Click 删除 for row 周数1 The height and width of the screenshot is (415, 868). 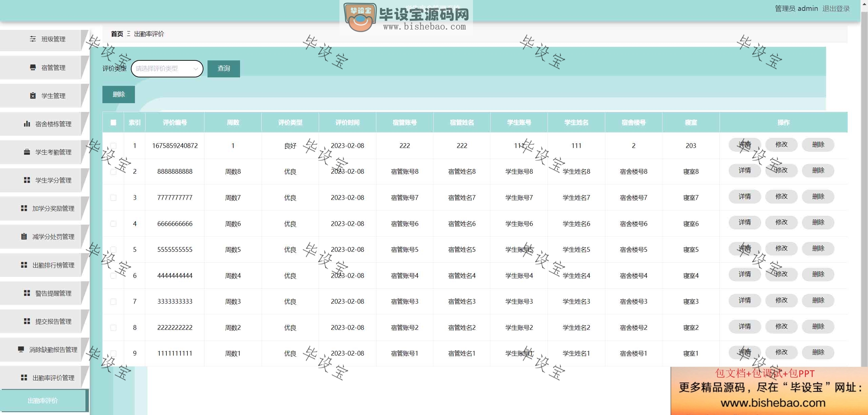818,352
